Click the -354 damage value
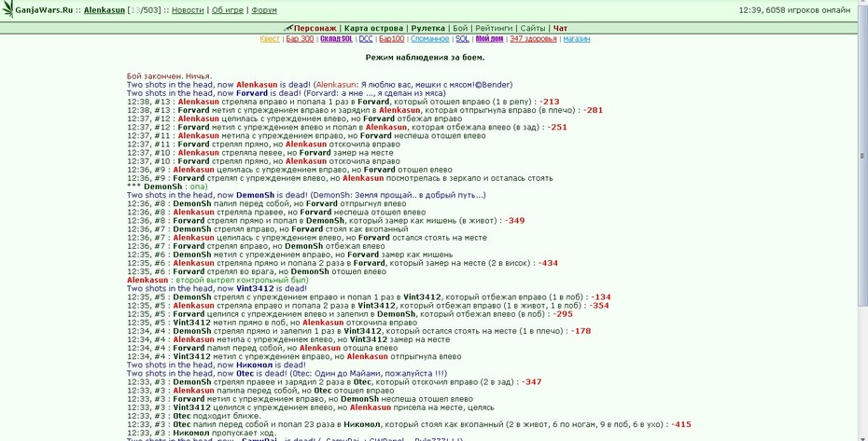The height and width of the screenshot is (441, 868). pos(599,306)
